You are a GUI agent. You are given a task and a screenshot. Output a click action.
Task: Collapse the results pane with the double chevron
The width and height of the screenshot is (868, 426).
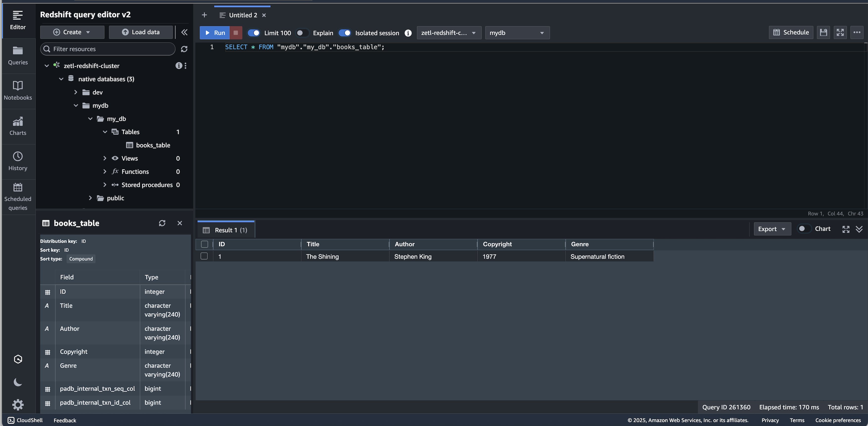pos(859,229)
